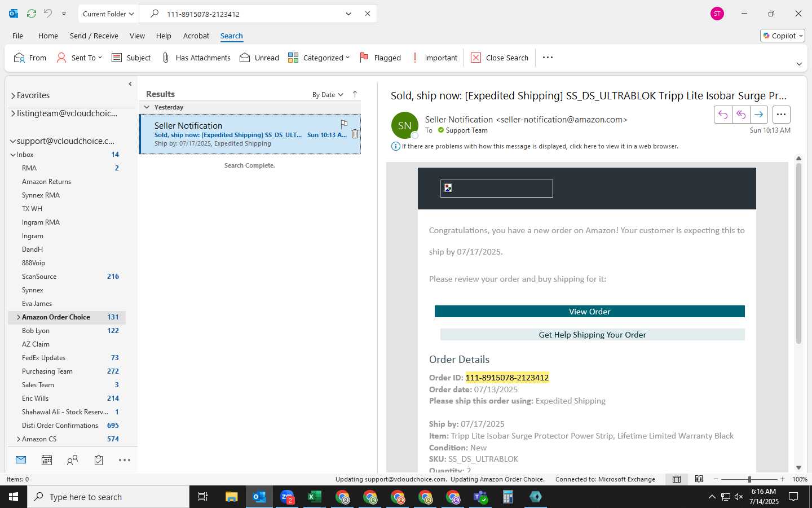Switch to the Home tab
812x508 pixels.
coord(48,36)
